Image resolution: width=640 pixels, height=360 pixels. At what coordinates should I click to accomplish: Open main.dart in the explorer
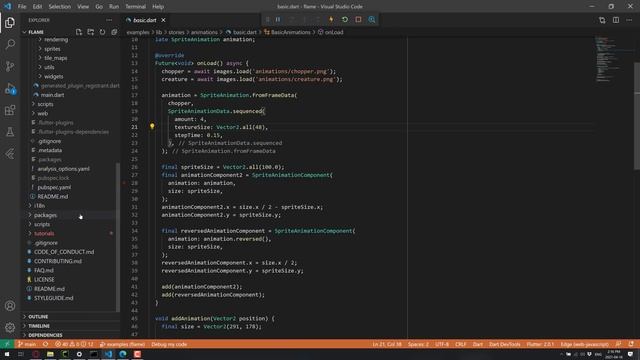pos(52,95)
